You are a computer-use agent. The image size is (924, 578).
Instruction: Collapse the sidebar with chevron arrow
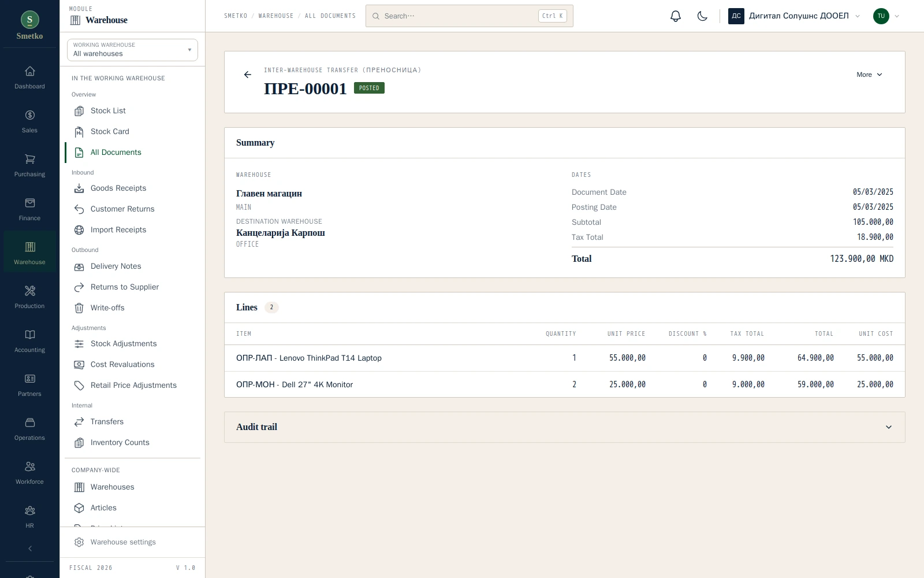[x=30, y=549]
